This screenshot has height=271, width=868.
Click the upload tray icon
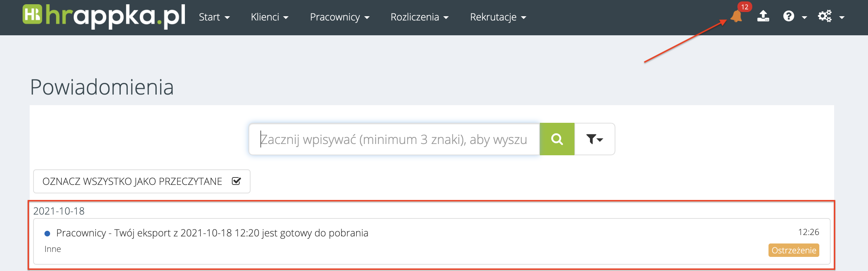point(763,16)
